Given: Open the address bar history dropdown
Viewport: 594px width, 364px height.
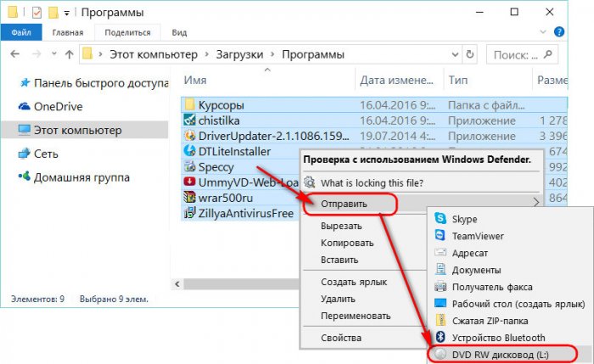Looking at the screenshot, I should pos(449,53).
